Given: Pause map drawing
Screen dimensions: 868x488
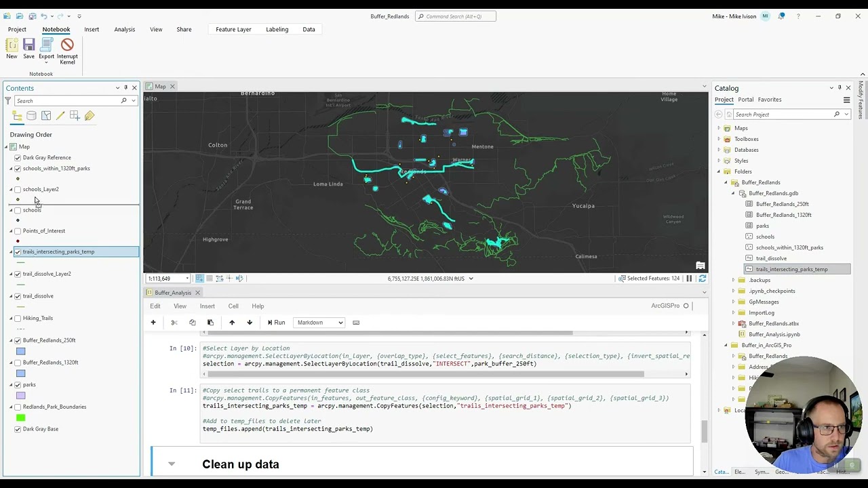Looking at the screenshot, I should [689, 279].
